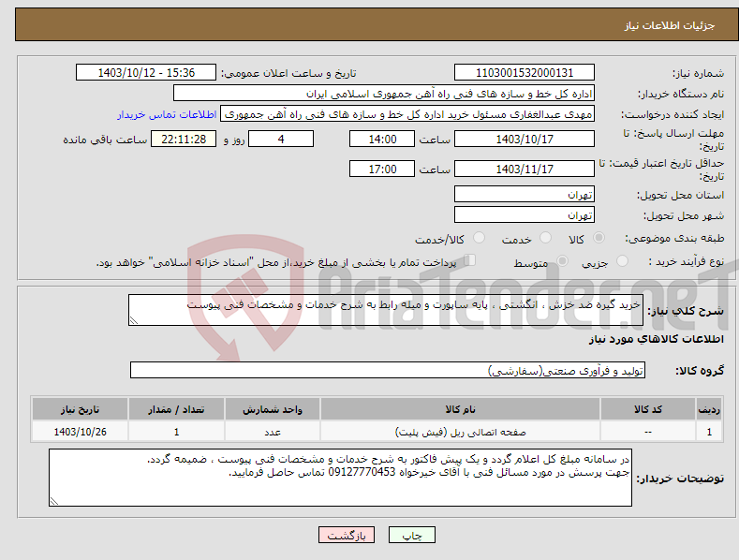Click the نام کالا column header
Image resolution: width=739 pixels, height=560 pixels.
tap(460, 409)
